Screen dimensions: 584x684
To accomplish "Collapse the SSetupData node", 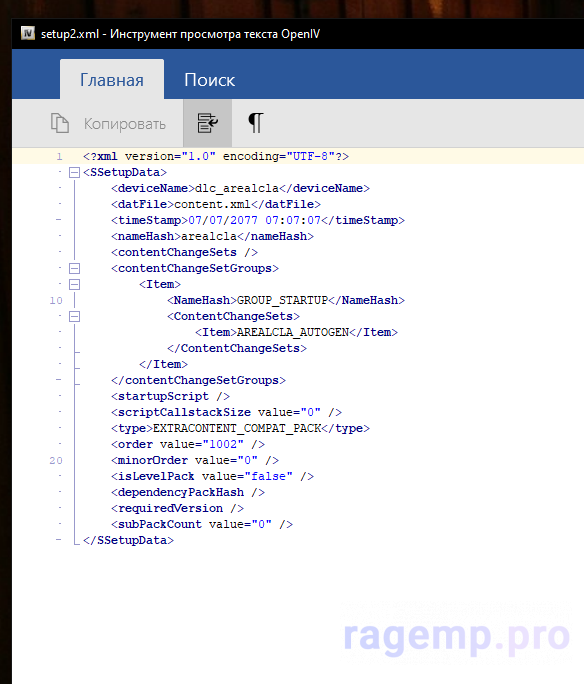I will 75,173.
